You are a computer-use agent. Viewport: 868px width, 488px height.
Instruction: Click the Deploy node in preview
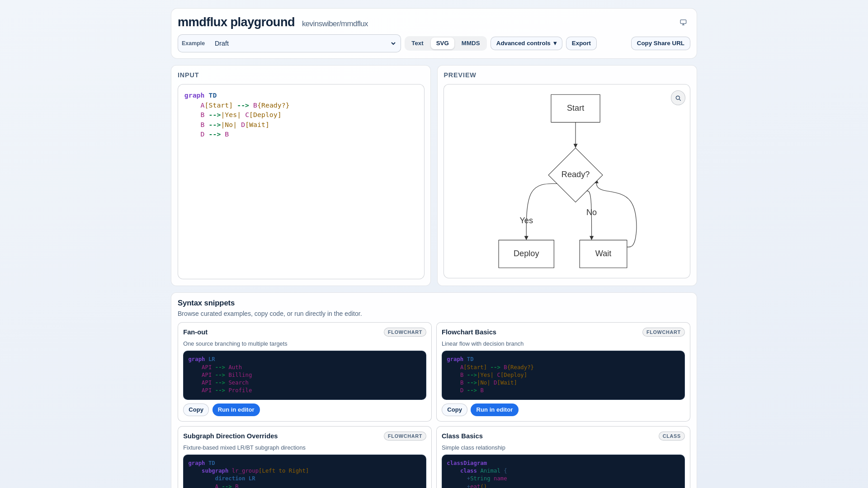click(x=526, y=253)
